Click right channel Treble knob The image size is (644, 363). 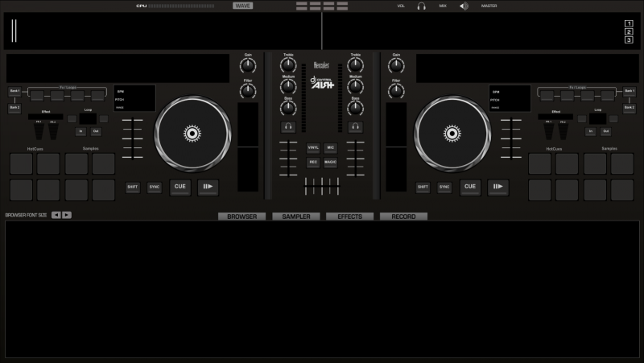click(x=355, y=65)
